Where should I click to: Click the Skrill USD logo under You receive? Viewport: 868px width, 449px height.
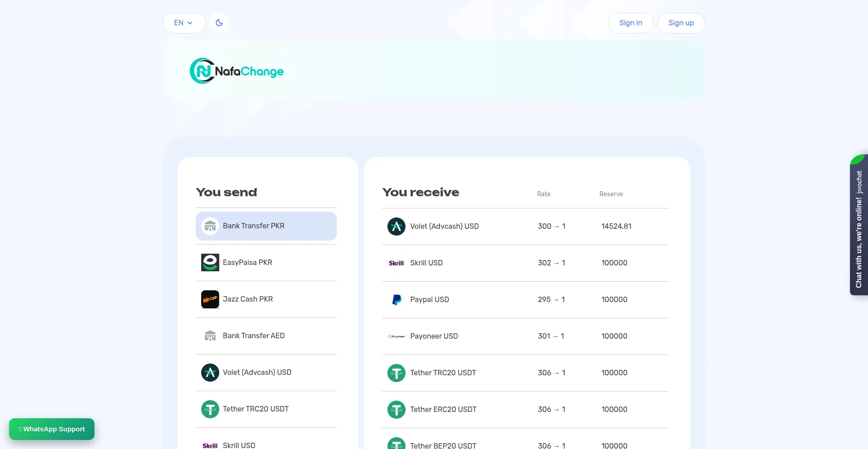[x=396, y=263]
